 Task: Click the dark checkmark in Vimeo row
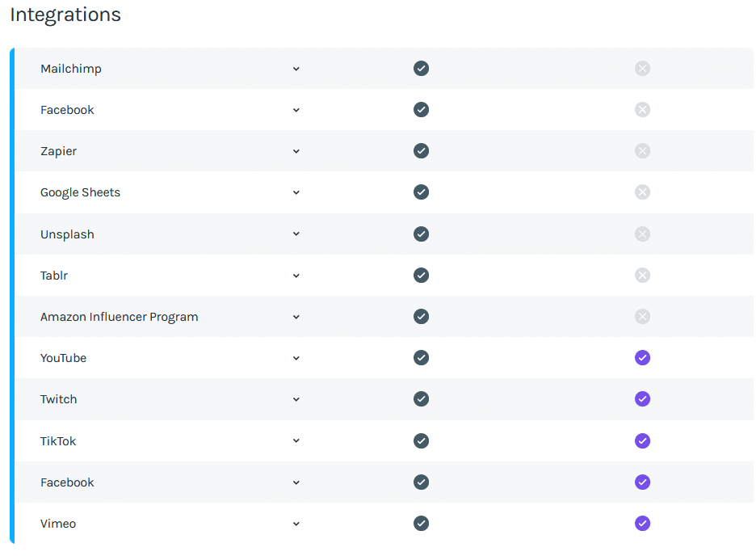[x=421, y=523]
